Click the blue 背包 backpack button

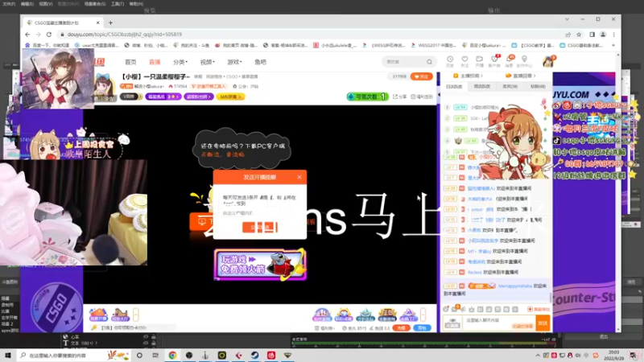422,328
